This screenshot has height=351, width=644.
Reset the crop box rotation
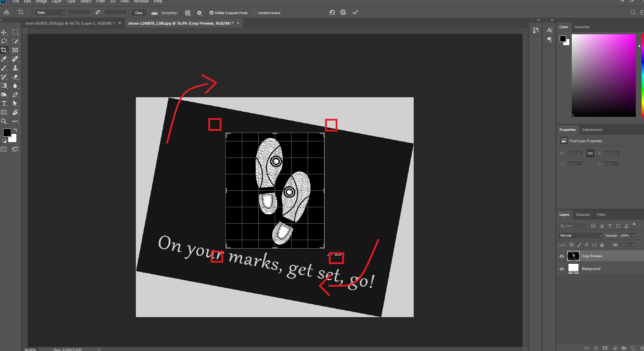coord(332,12)
